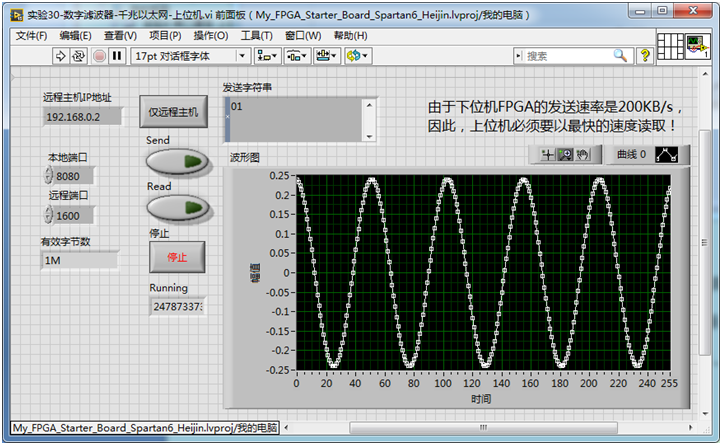The image size is (722, 445).
Task: Select the graph cursor movement tool
Action: 547,155
